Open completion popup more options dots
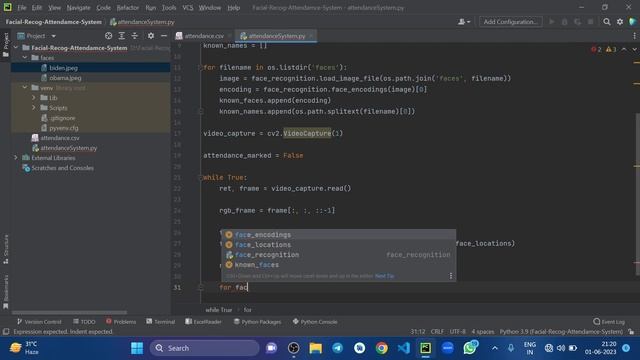The height and width of the screenshot is (360, 640). click(x=451, y=276)
